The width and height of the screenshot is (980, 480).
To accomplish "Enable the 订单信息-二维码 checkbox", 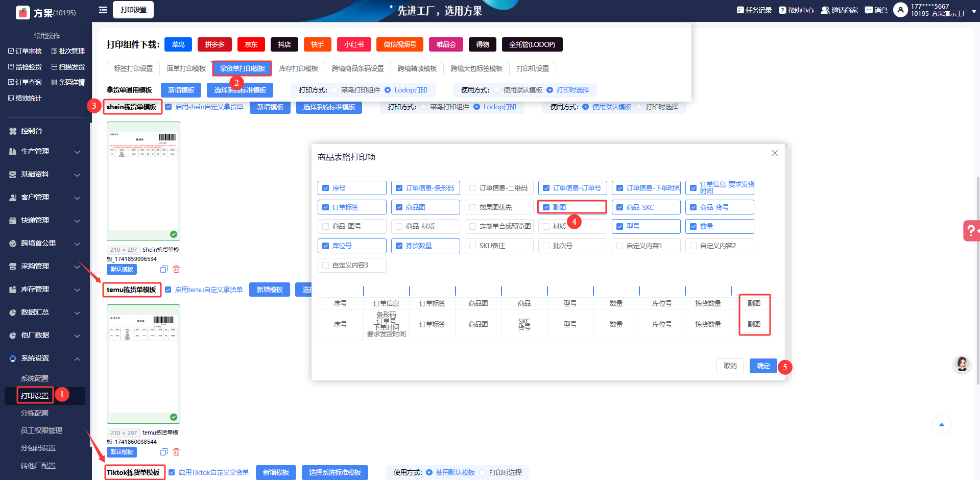I will (x=473, y=188).
